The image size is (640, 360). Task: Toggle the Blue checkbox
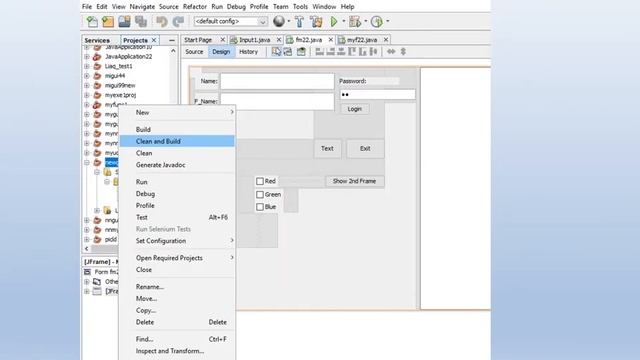click(x=260, y=207)
